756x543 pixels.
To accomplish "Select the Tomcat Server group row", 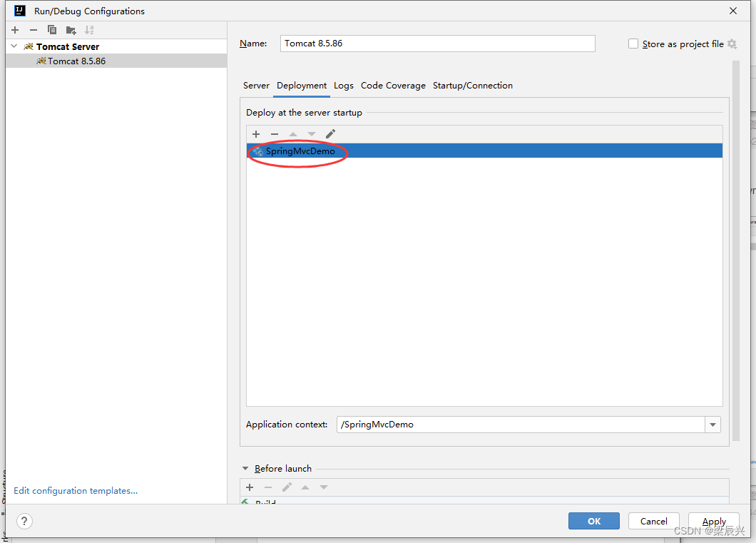I will [116, 46].
